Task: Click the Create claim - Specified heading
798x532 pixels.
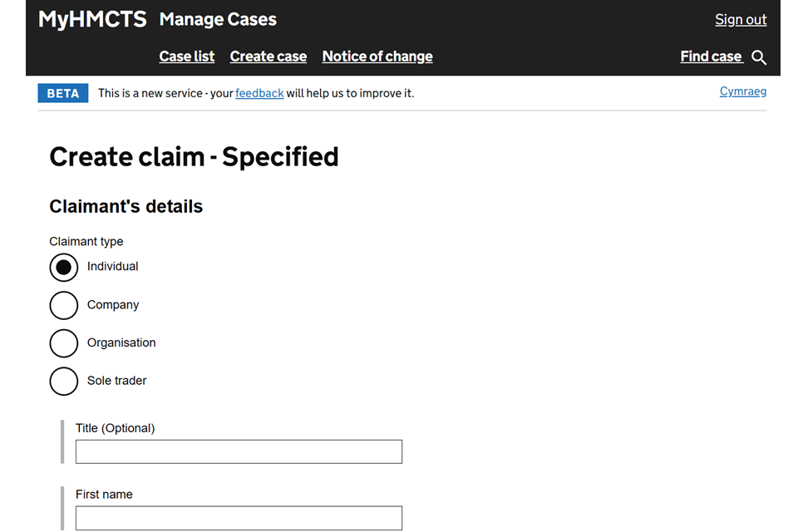Action: [x=194, y=156]
